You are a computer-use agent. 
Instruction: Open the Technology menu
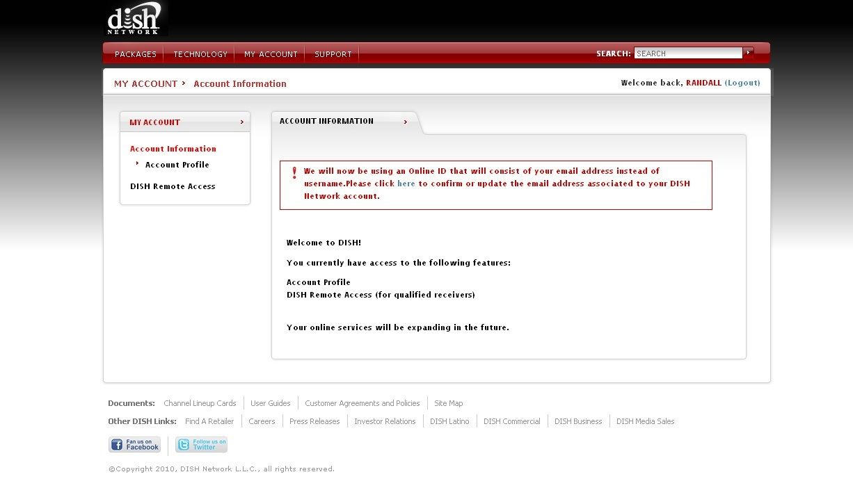(200, 54)
